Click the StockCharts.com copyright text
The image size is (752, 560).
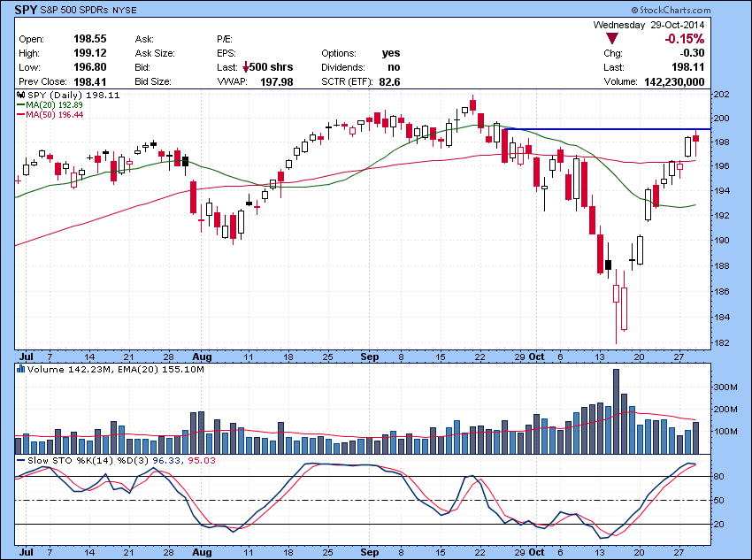click(671, 10)
